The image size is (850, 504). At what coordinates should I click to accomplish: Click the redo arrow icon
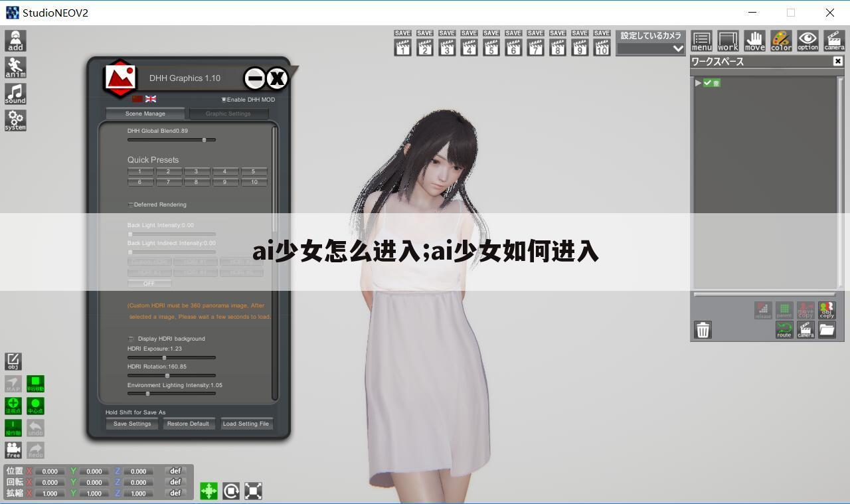point(36,450)
